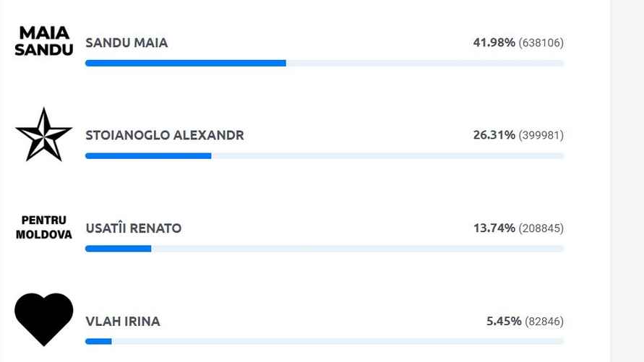The width and height of the screenshot is (644, 362).
Task: Click Vlah Irina's blue progress bar
Action: click(x=98, y=341)
